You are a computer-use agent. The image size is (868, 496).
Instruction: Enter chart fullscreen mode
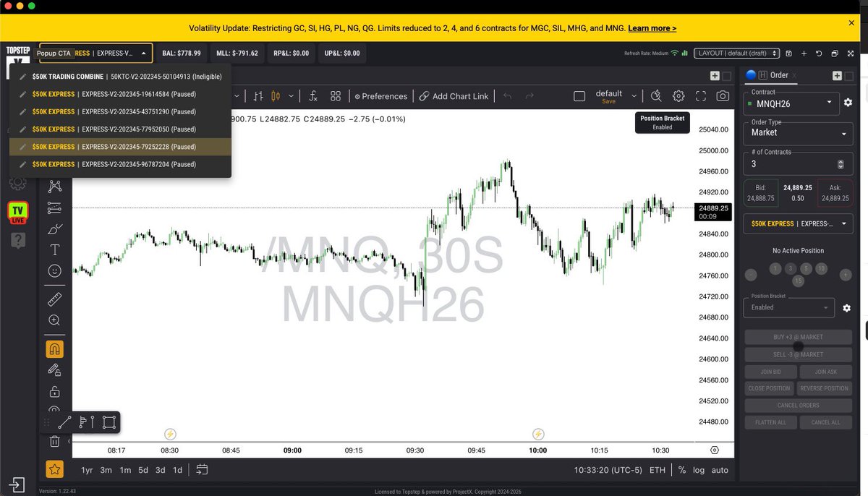[700, 96]
